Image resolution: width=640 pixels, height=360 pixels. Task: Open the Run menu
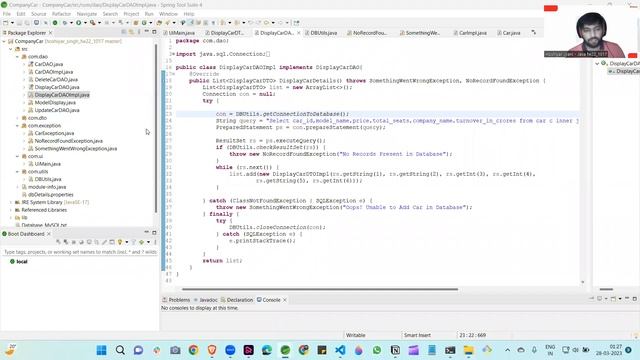[x=149, y=14]
